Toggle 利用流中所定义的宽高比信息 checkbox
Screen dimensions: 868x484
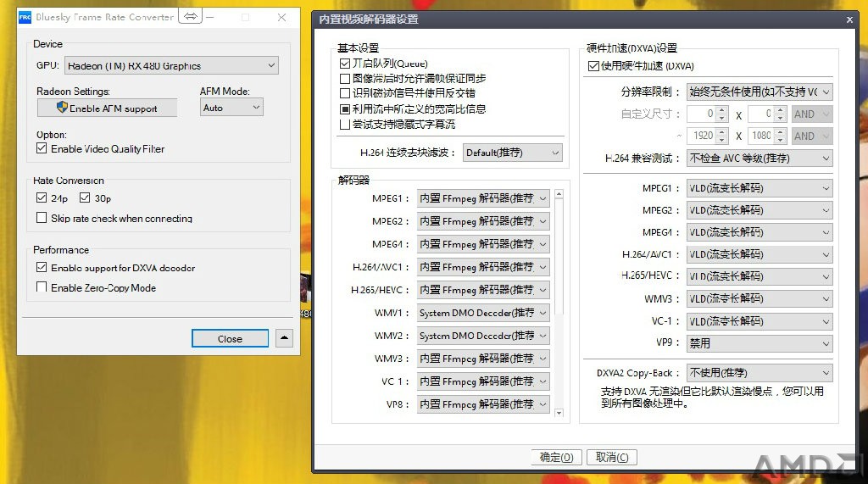(x=345, y=109)
